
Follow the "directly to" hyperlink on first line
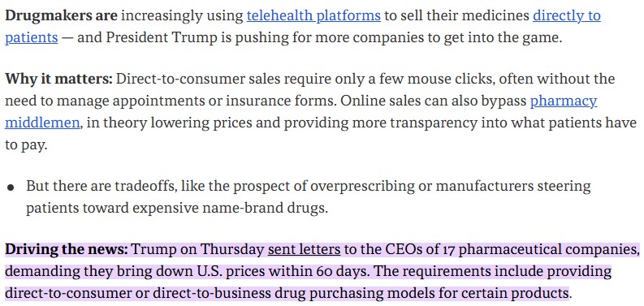pyautogui.click(x=567, y=16)
